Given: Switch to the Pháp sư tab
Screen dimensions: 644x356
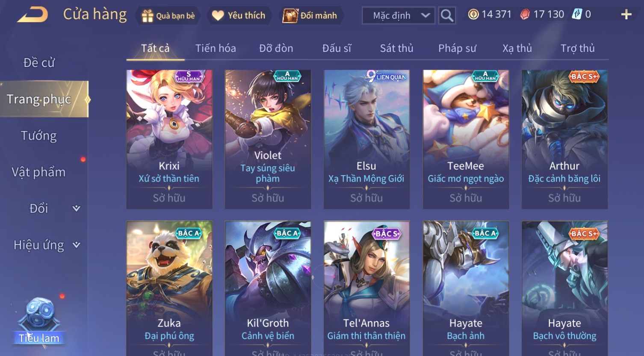Looking at the screenshot, I should click(x=457, y=48).
